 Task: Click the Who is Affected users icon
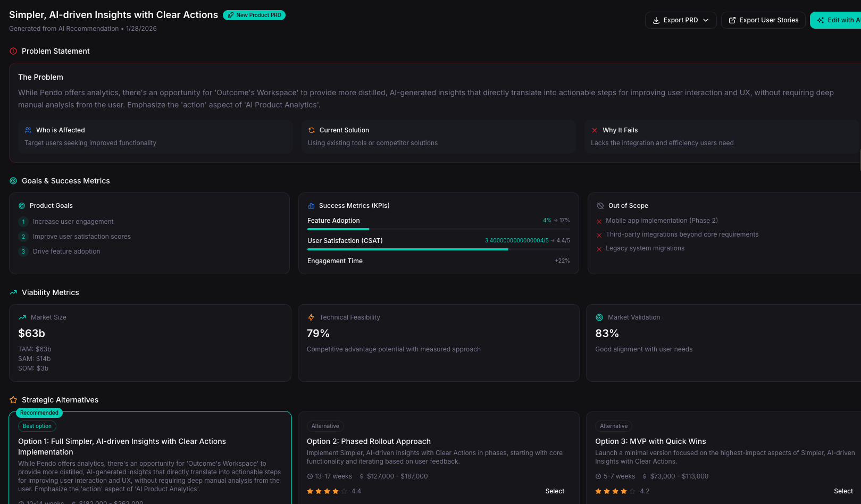tap(28, 130)
